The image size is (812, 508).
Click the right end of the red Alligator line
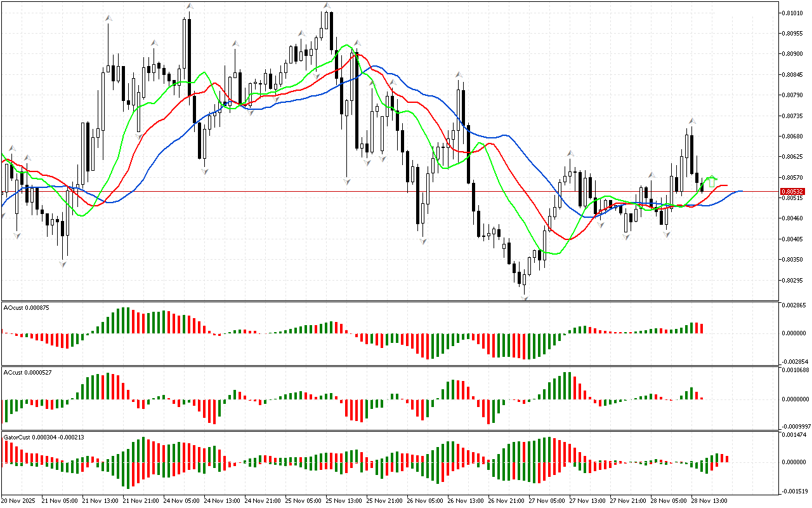[x=725, y=185]
